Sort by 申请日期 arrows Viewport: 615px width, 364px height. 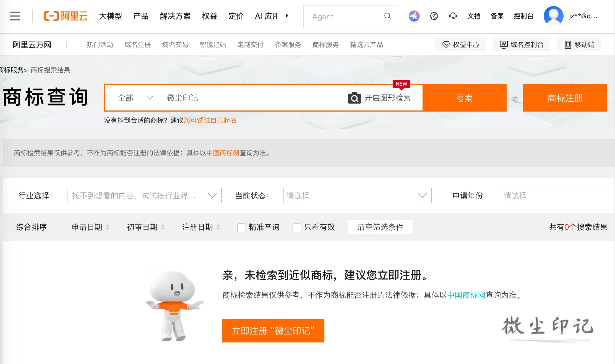coord(108,227)
